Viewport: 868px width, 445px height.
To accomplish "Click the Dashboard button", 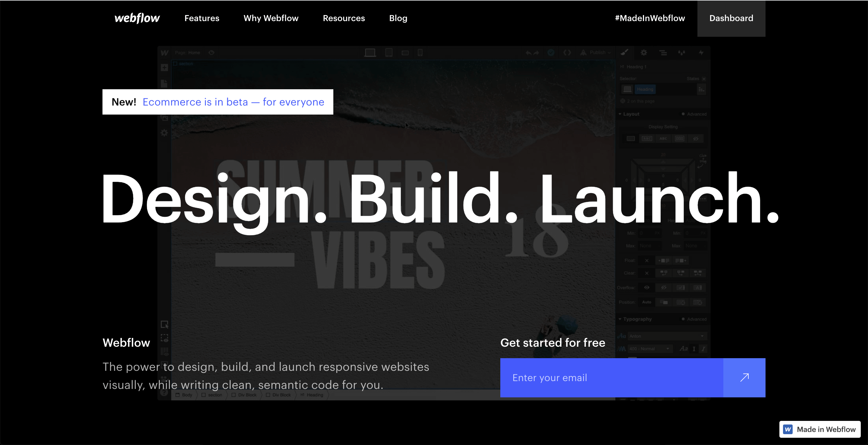I will [731, 18].
